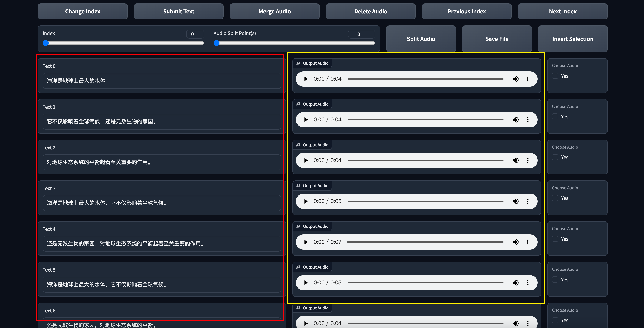The image size is (644, 328).
Task: Click Invert Selection button
Action: (x=573, y=39)
